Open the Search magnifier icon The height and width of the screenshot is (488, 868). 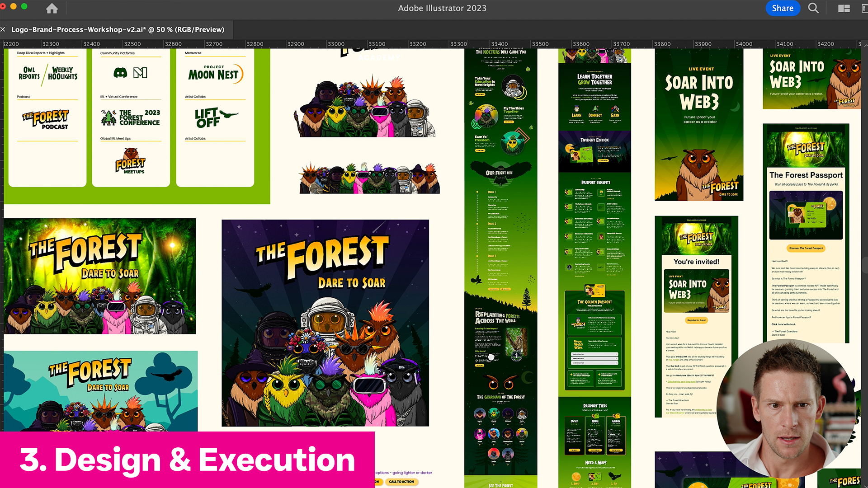813,8
